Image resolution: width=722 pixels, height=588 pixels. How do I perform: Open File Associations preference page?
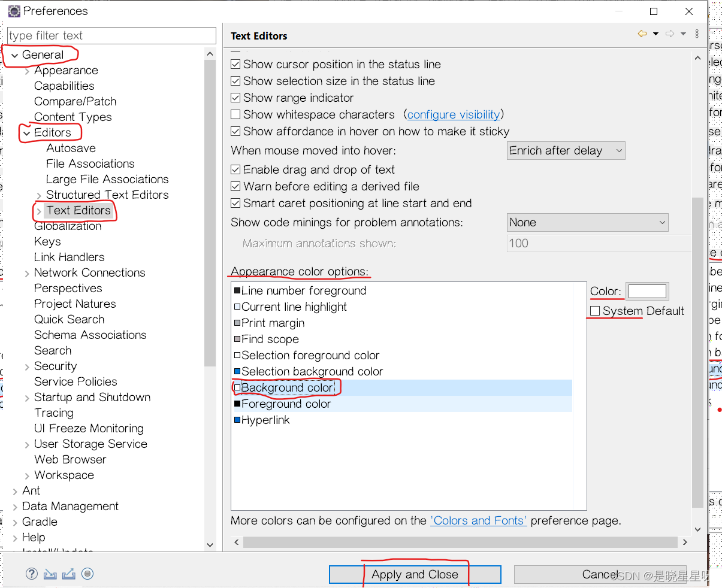point(90,163)
